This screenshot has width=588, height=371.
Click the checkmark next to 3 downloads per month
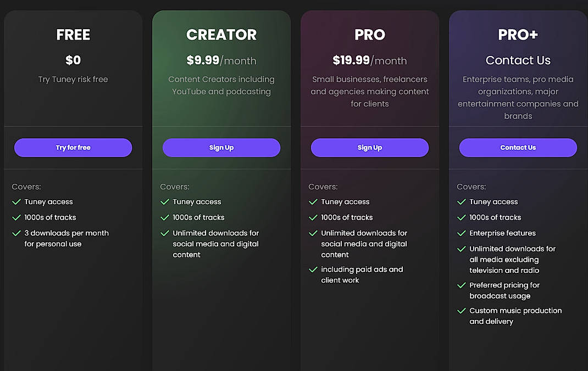(16, 233)
